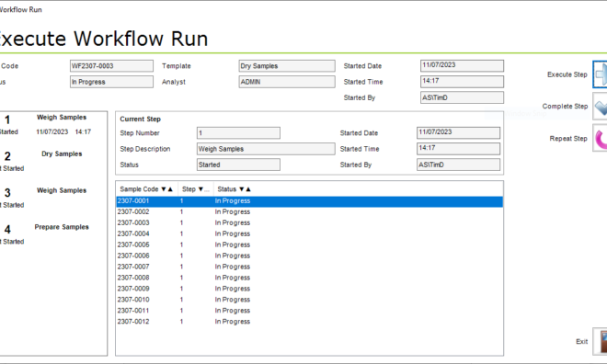Select sample row 2307-0005

309,245
